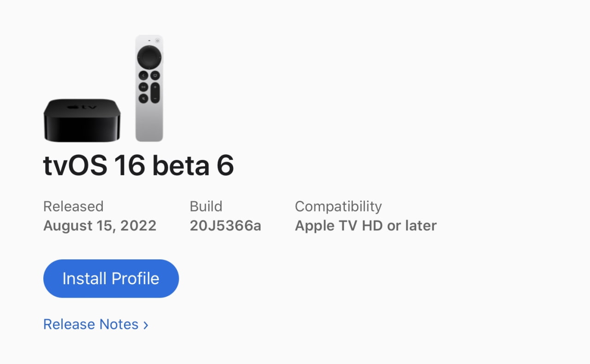Click the power button icon on the Siri Remote
Image resolution: width=590 pixels, height=364 pixels.
[157, 40]
